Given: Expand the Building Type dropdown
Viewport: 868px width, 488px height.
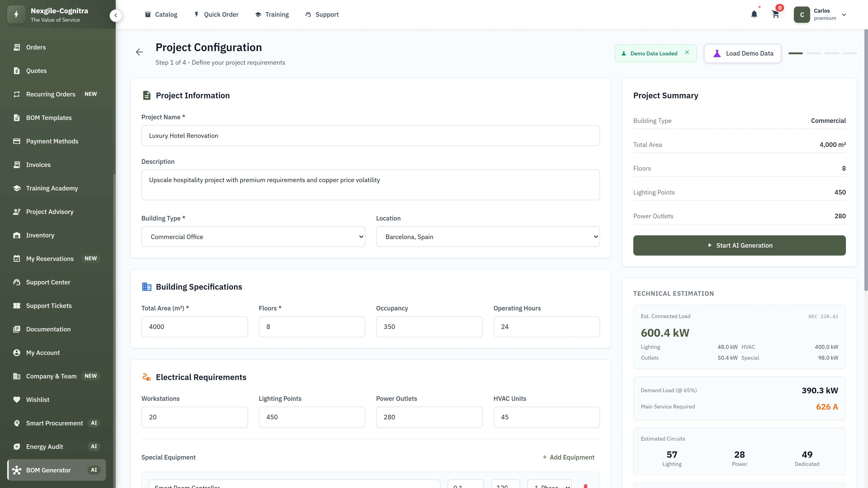Looking at the screenshot, I should (x=253, y=237).
